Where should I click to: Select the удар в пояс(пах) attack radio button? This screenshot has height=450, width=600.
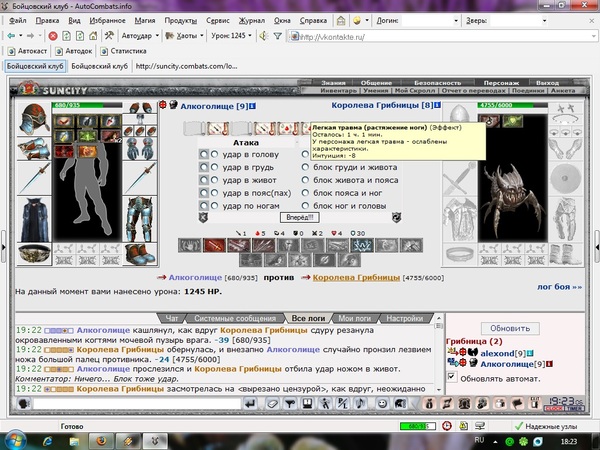coord(214,193)
